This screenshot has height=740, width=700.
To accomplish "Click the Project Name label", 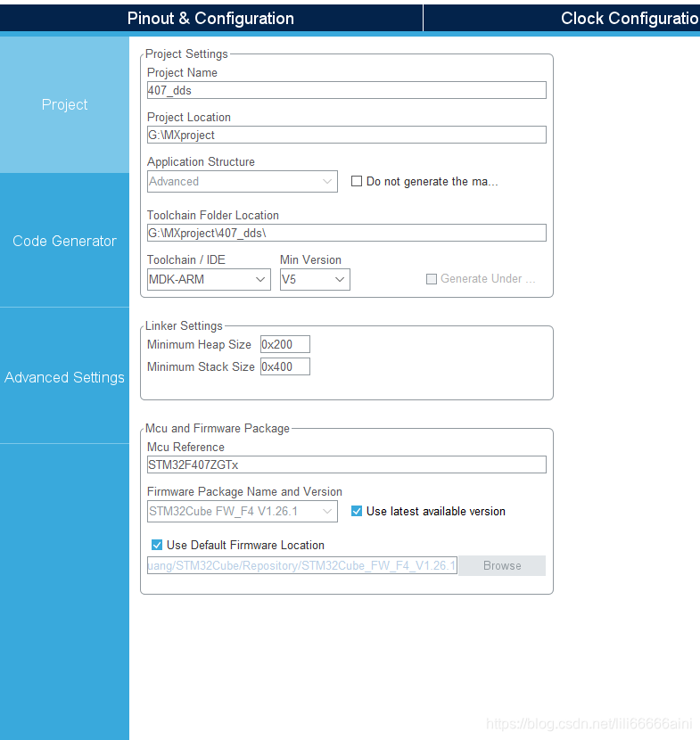I will point(182,73).
